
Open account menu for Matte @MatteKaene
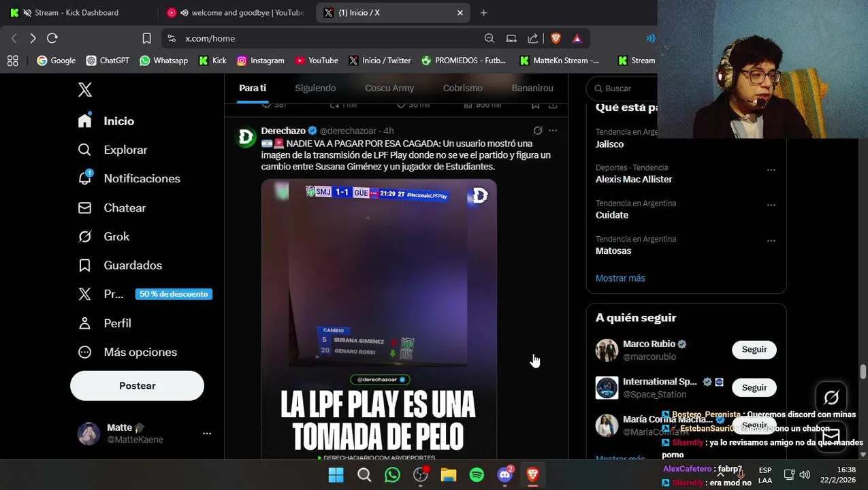click(144, 434)
